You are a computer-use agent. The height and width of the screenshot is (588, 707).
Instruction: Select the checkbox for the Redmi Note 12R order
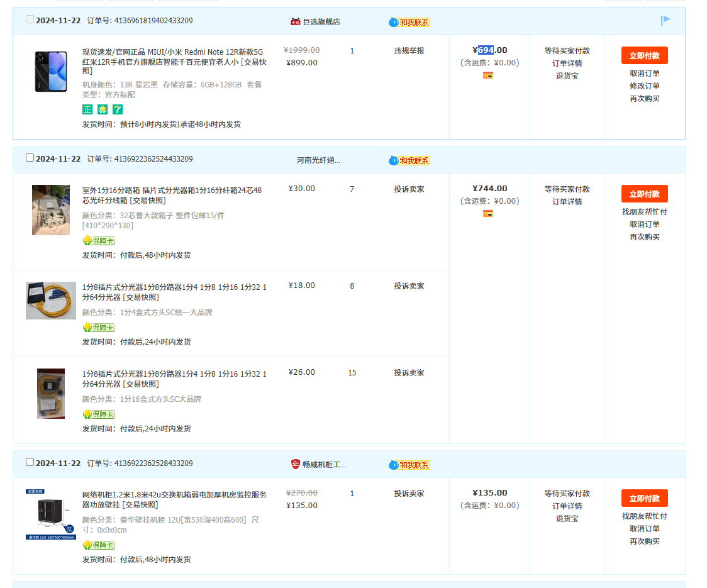[30, 19]
